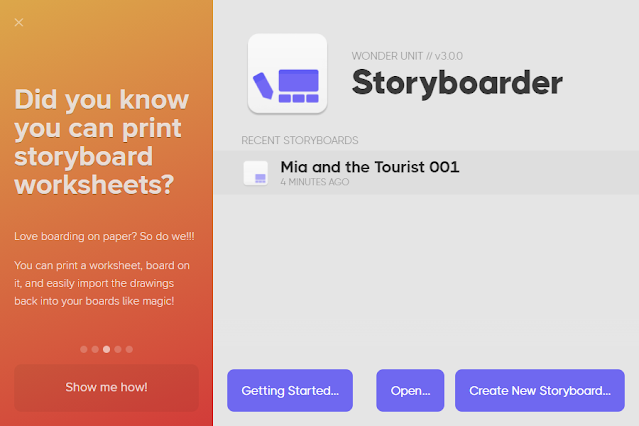This screenshot has height=426, width=639.
Task: Open the Mia and the Tourist 001 storyboard
Action: point(426,172)
